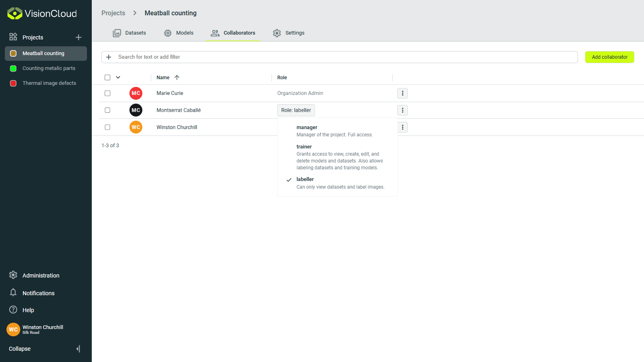Click the plus icon to add new project

pos(78,37)
